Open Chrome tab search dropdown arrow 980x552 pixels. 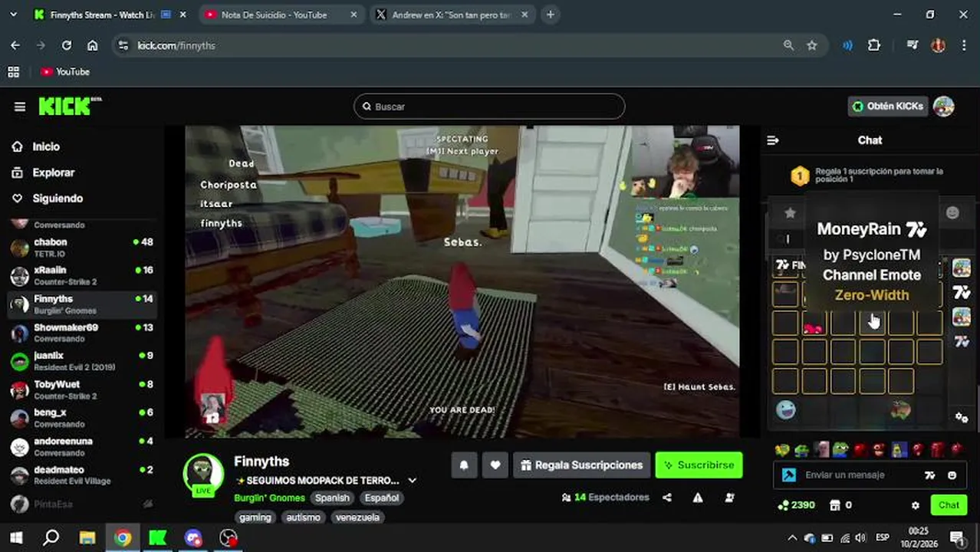click(x=15, y=15)
